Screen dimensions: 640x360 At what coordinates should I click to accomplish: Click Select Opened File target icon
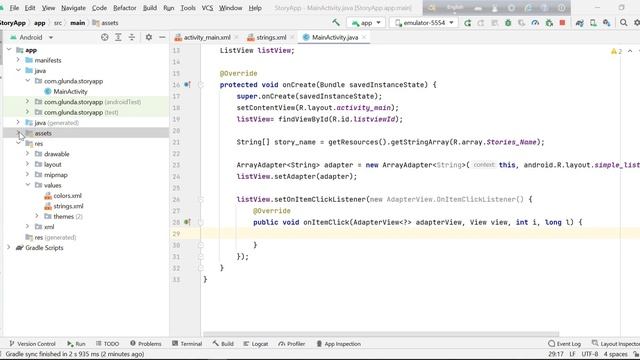coord(104,37)
